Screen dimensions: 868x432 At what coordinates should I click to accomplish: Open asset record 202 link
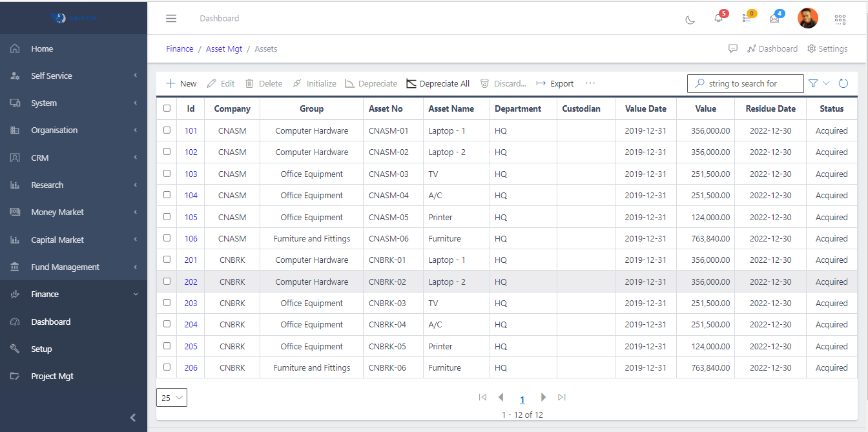(191, 282)
